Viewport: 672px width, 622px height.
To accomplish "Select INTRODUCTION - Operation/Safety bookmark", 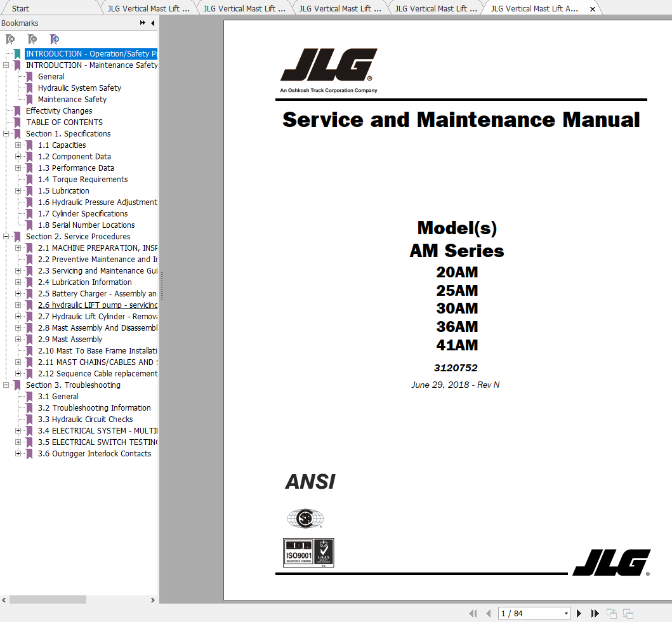I will coord(91,53).
